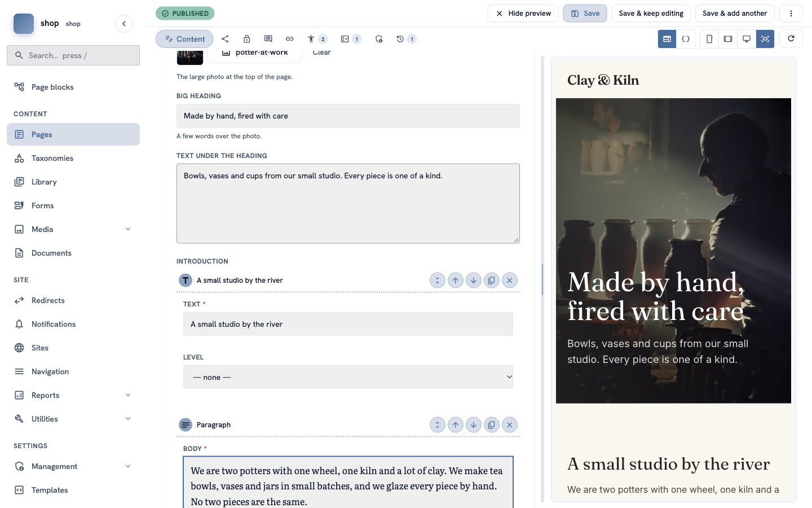The width and height of the screenshot is (812, 508).
Task: Switch preview to JSON code view
Action: (x=686, y=39)
